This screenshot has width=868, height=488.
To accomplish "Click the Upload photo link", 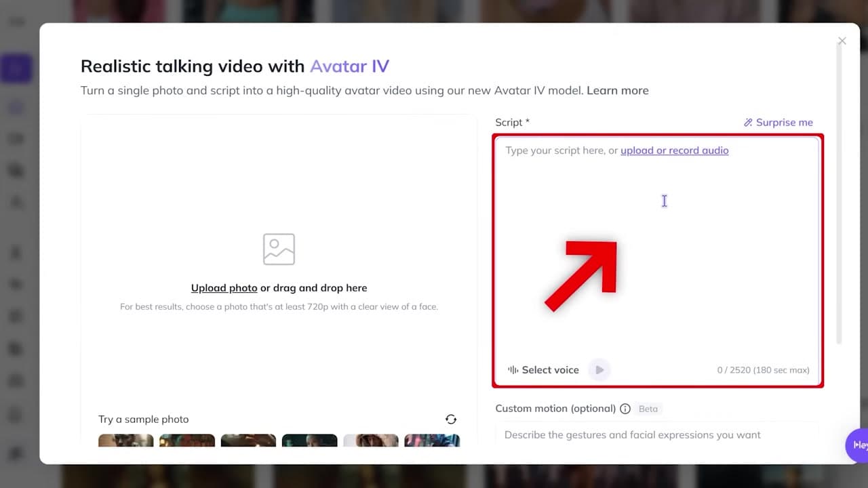I will (224, 288).
